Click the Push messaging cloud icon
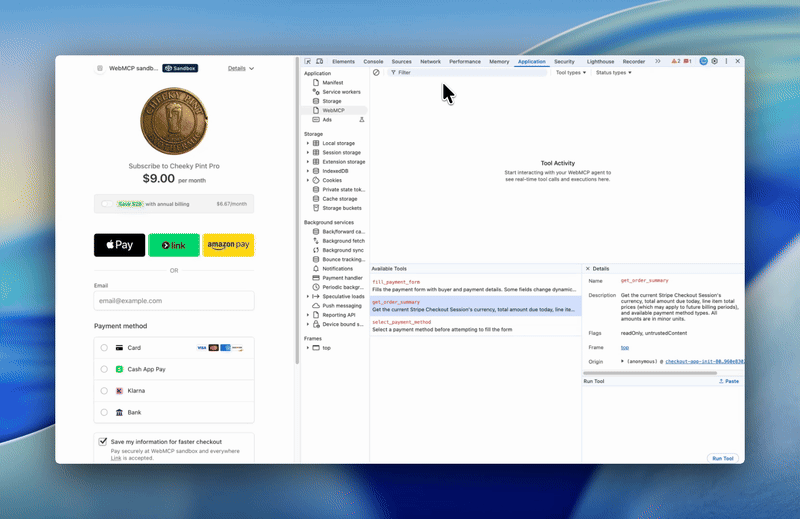800x519 pixels. tap(316, 306)
